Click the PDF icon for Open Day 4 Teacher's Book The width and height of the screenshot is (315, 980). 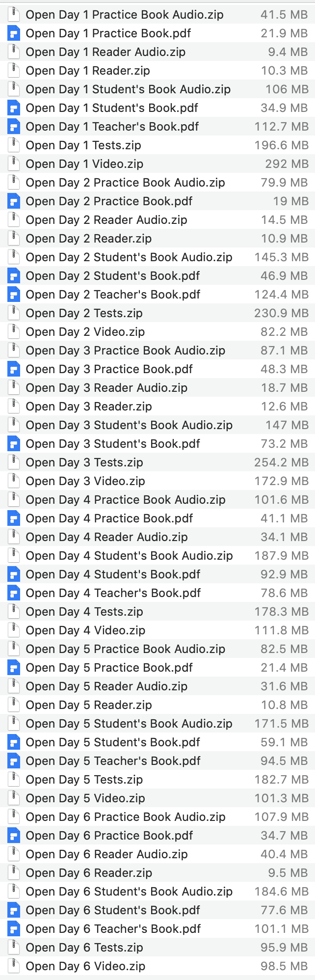coord(13,593)
